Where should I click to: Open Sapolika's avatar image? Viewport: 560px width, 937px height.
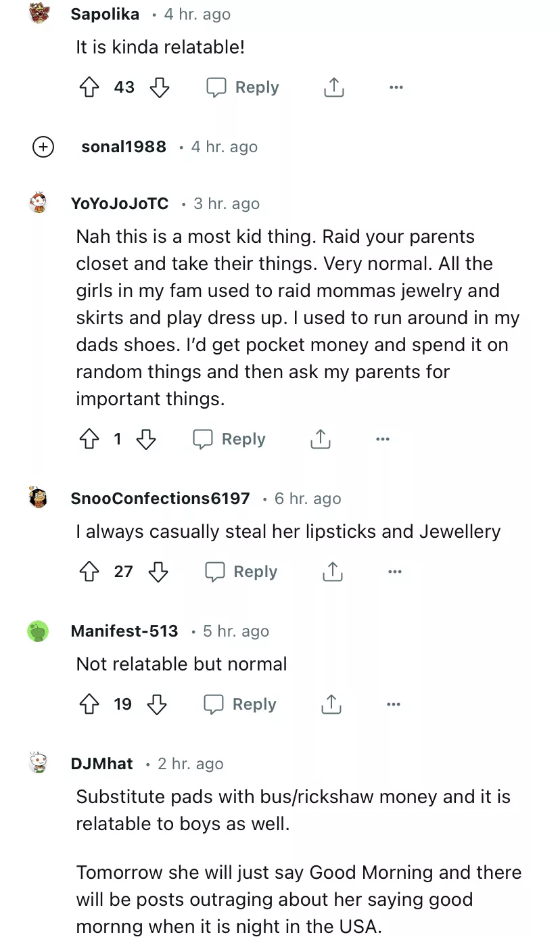click(x=39, y=13)
